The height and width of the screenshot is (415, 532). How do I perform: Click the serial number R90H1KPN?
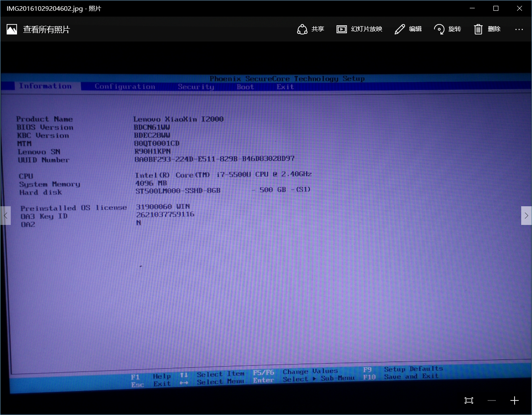click(x=153, y=151)
